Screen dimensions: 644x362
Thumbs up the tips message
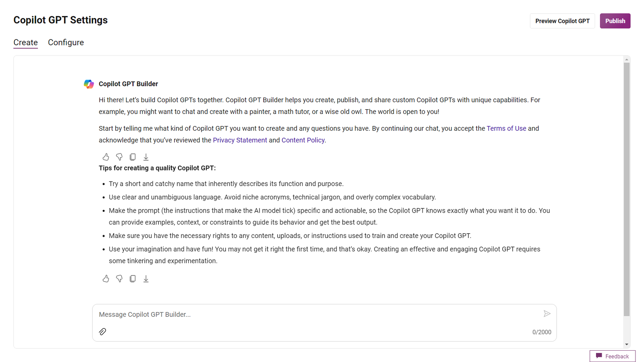click(106, 279)
